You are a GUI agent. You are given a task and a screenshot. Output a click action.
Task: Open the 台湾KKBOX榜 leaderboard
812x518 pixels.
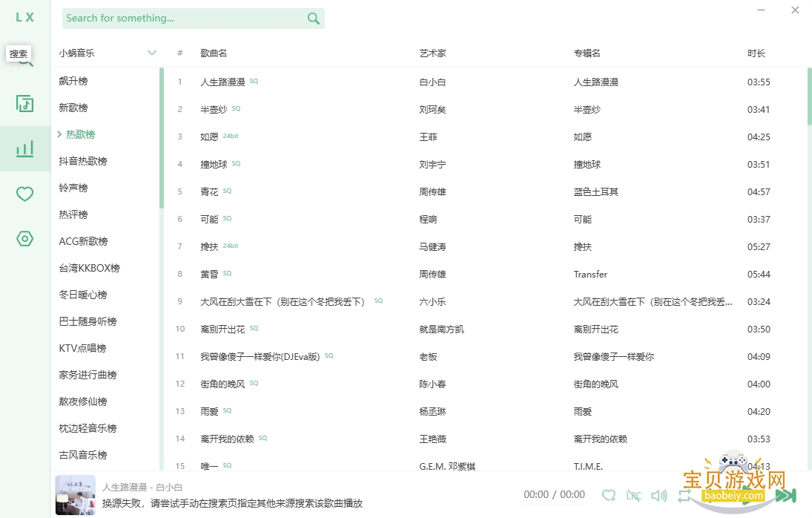pyautogui.click(x=89, y=269)
